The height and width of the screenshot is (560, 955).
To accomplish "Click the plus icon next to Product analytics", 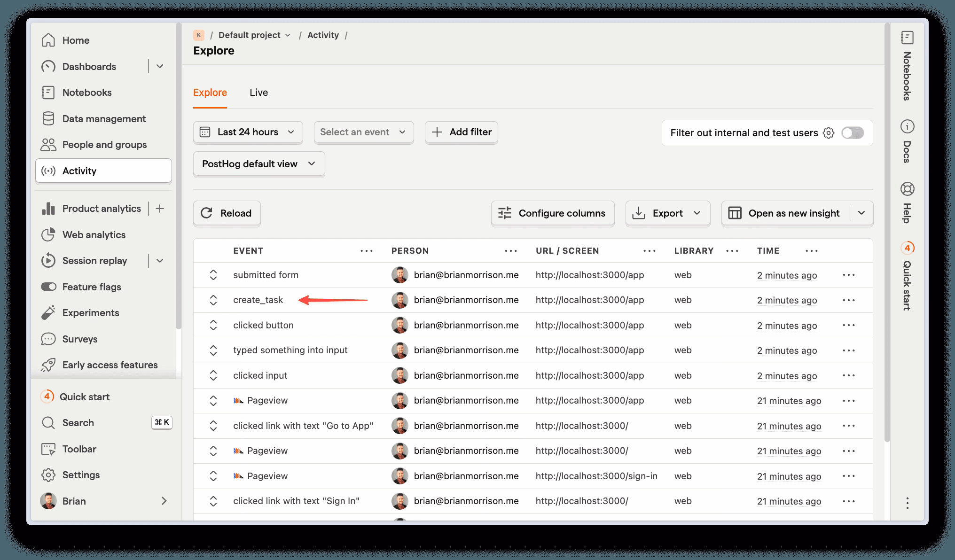I will [160, 209].
